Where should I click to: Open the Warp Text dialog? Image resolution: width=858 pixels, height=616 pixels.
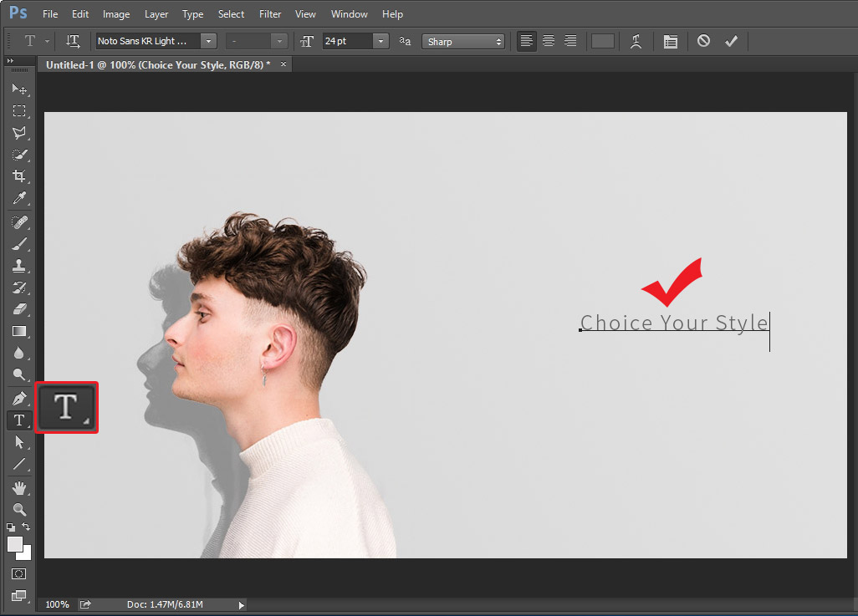(636, 42)
